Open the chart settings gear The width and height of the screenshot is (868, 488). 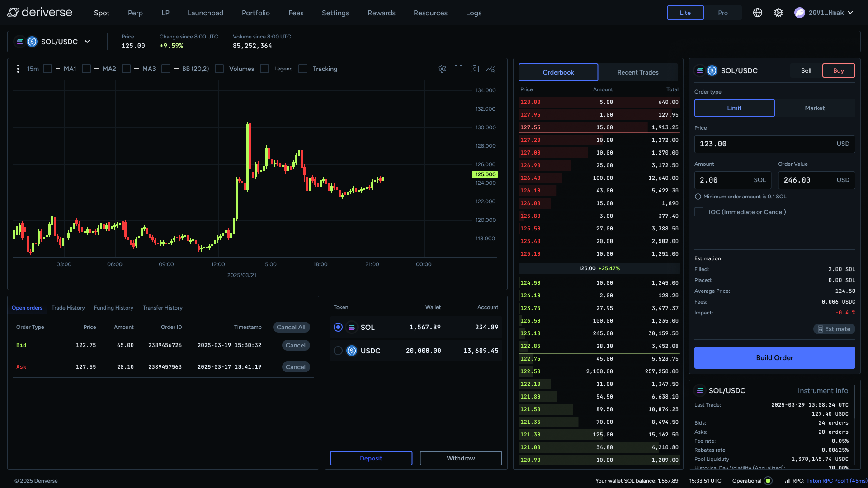coord(442,69)
